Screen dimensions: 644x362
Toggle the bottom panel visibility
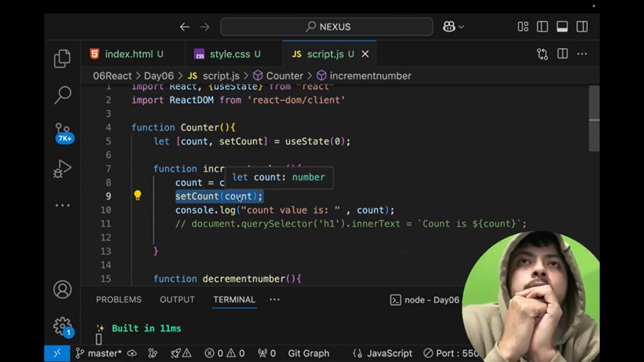(562, 27)
